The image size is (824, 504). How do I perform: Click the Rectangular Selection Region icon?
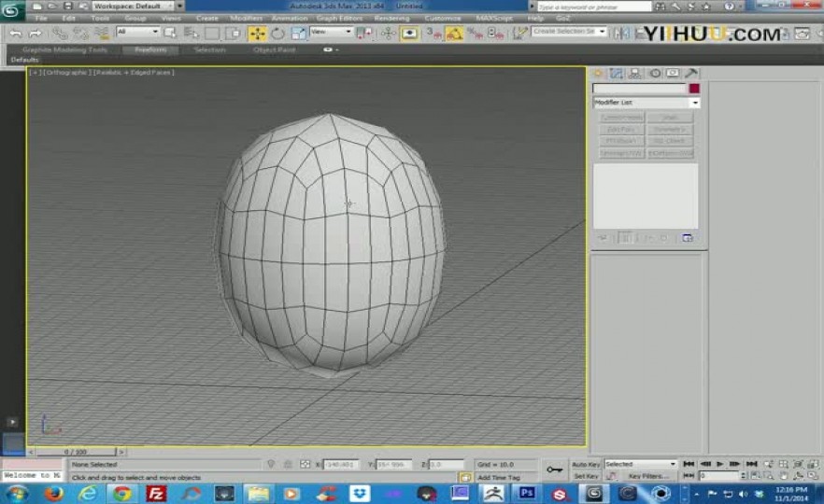coord(212,33)
